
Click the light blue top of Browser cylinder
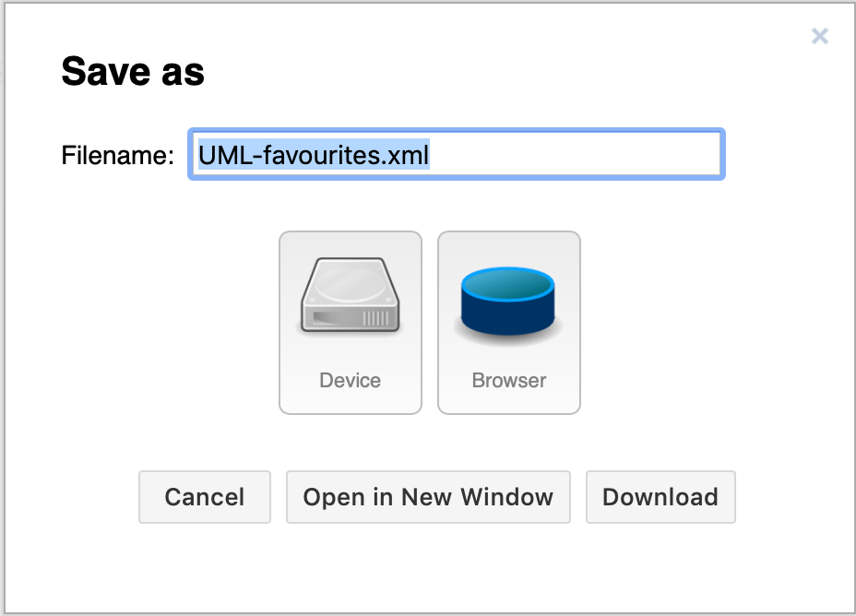click(x=508, y=282)
